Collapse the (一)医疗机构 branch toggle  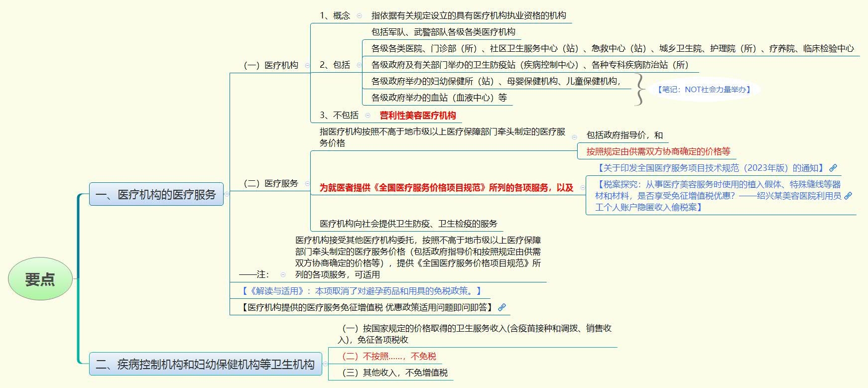tap(307, 65)
